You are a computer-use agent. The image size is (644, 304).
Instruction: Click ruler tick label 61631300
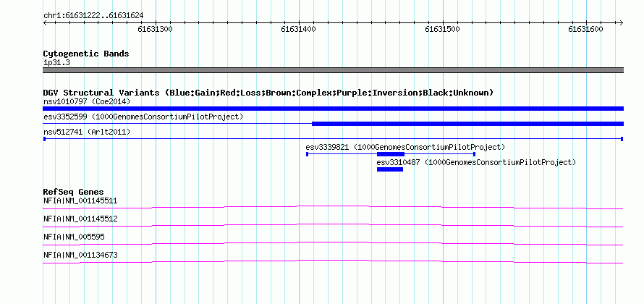tap(156, 29)
